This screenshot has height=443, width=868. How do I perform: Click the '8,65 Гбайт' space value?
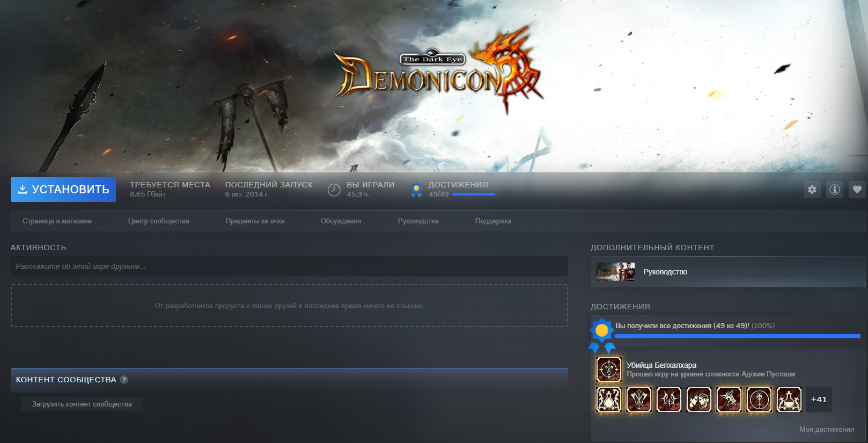(148, 194)
